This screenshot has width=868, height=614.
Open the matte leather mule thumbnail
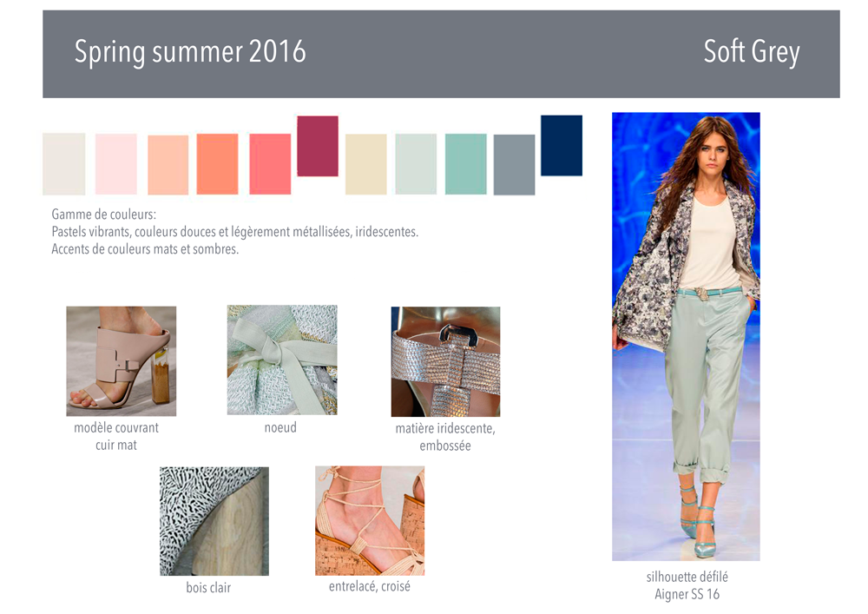(122, 361)
